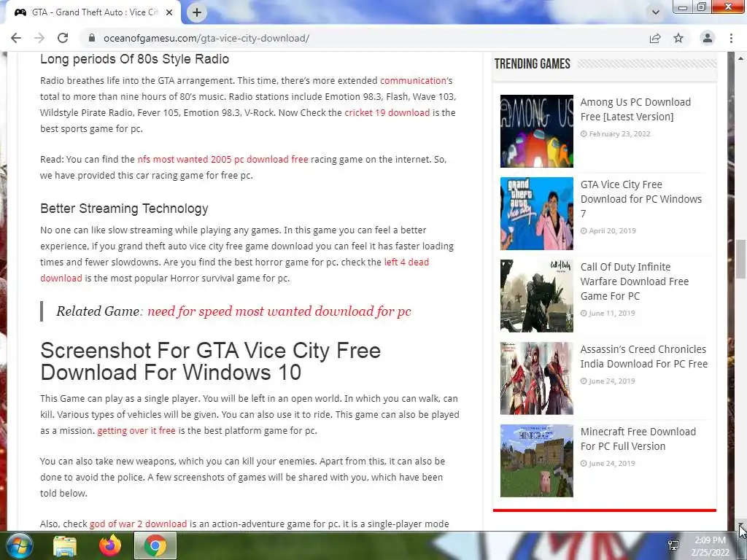Open 'nfs most wanted 2005 pc download free'
Image resolution: width=747 pixels, height=560 pixels.
[222, 160]
